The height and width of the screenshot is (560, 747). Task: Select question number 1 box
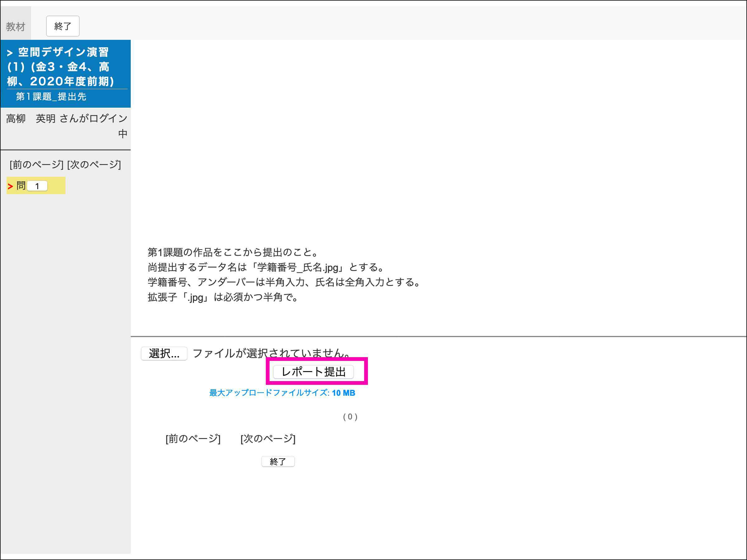click(x=37, y=186)
